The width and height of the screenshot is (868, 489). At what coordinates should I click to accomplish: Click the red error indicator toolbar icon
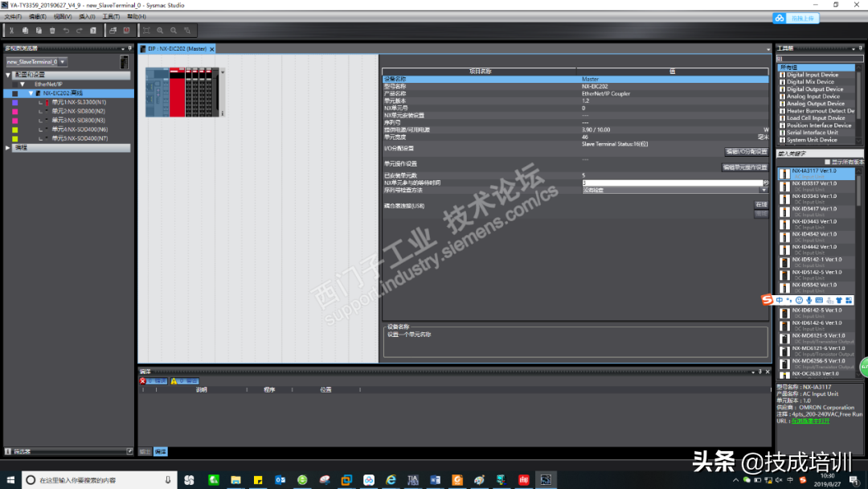coord(126,31)
